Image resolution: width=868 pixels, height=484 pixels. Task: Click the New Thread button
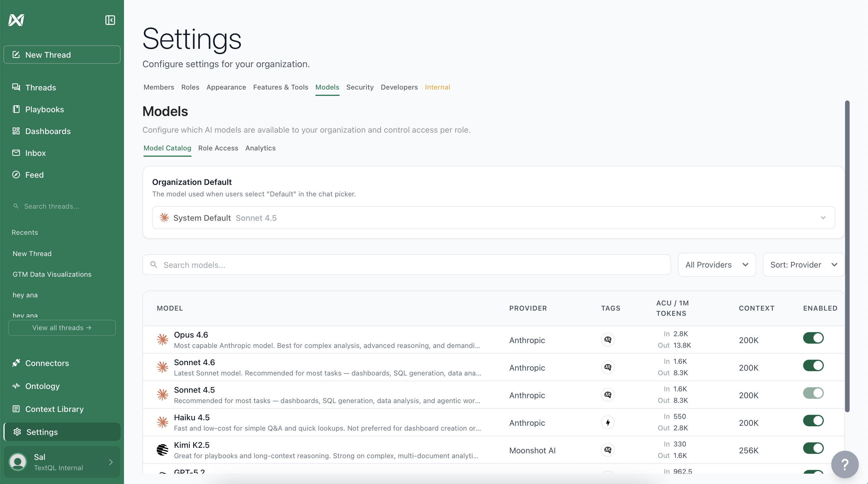[x=62, y=55]
